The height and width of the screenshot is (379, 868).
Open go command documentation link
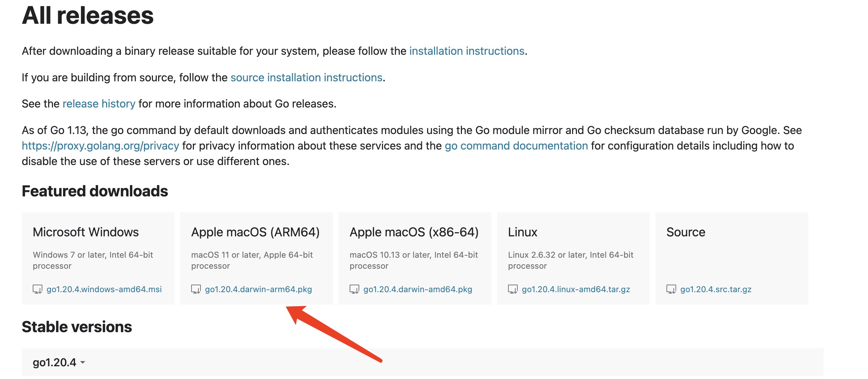516,146
